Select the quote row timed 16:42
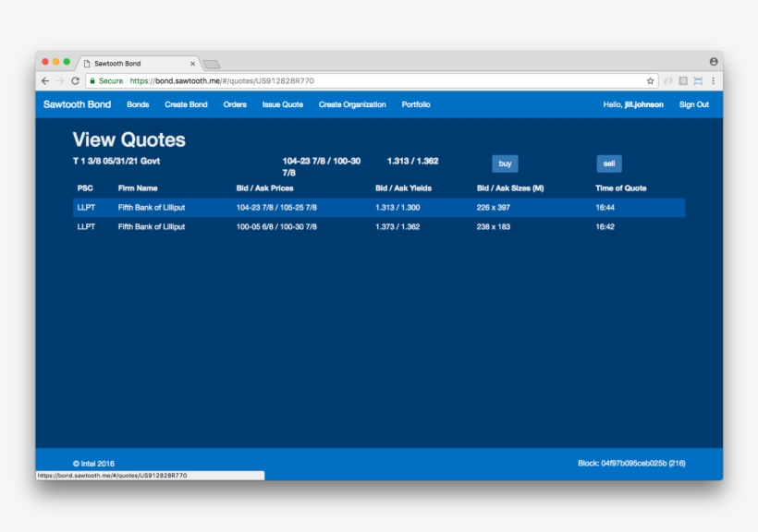Viewport: 758px width, 532px height. click(379, 226)
